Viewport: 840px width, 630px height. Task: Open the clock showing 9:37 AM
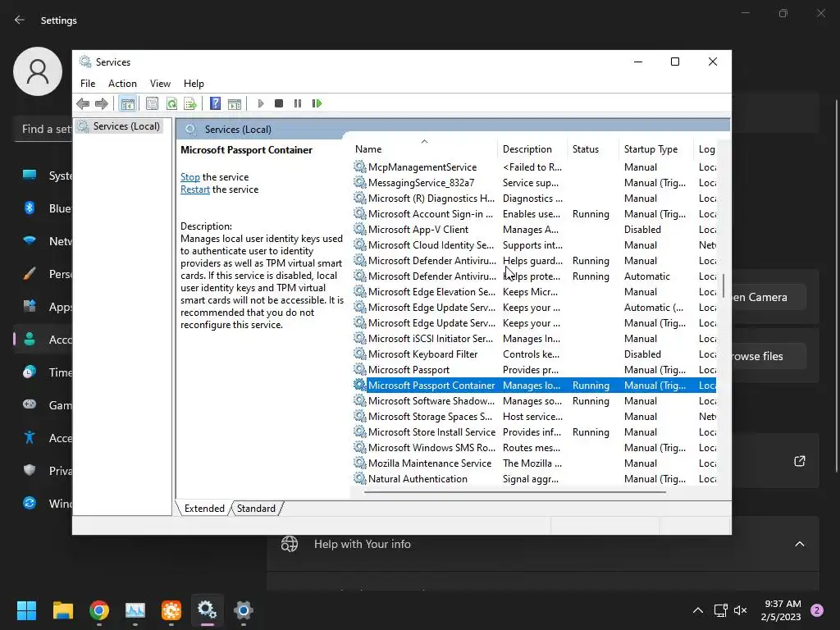pos(781,610)
